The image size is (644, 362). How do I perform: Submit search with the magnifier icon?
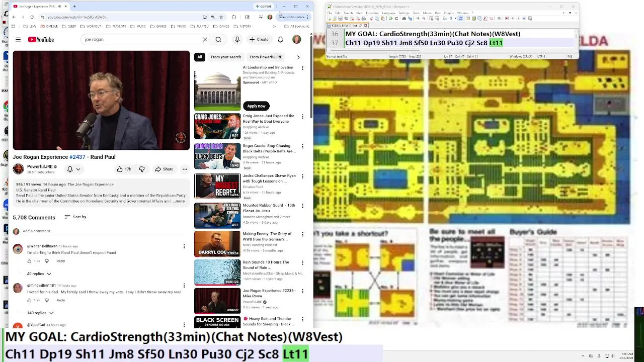pos(218,39)
